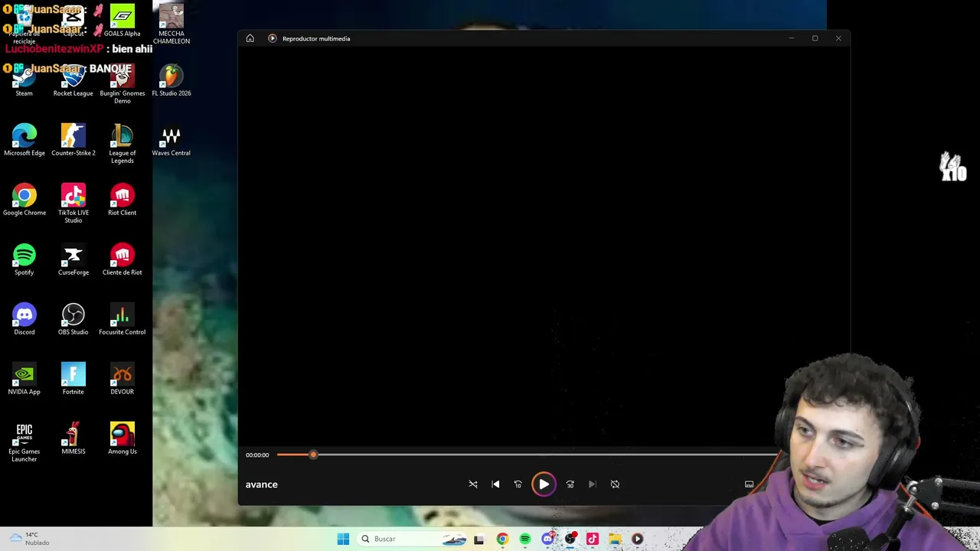Toggle repeat mode in the media player
This screenshot has width=980, height=551.
click(x=615, y=484)
